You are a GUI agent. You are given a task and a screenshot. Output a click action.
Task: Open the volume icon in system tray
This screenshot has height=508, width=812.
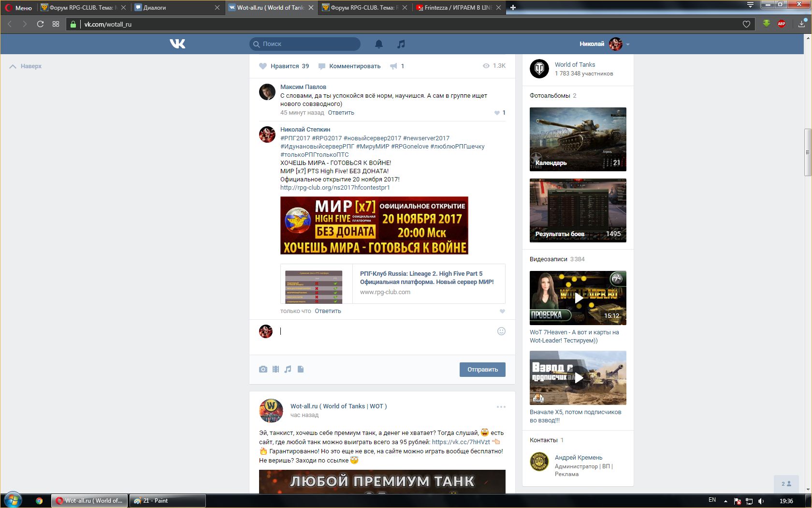[x=761, y=501]
